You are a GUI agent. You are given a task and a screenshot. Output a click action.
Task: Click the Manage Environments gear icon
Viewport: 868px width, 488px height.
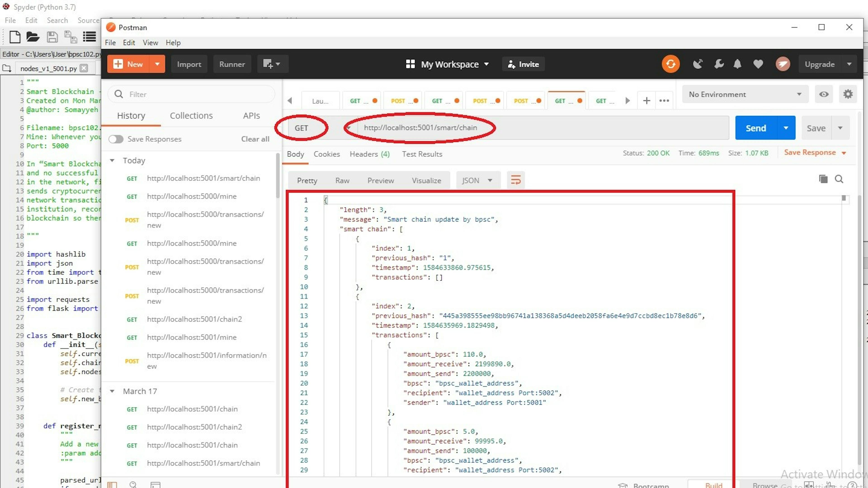848,94
